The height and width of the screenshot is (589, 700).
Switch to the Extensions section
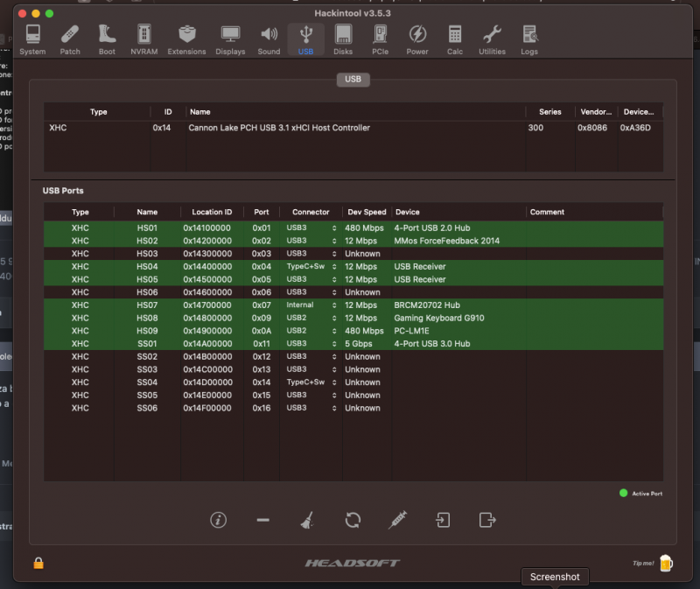[x=186, y=39]
